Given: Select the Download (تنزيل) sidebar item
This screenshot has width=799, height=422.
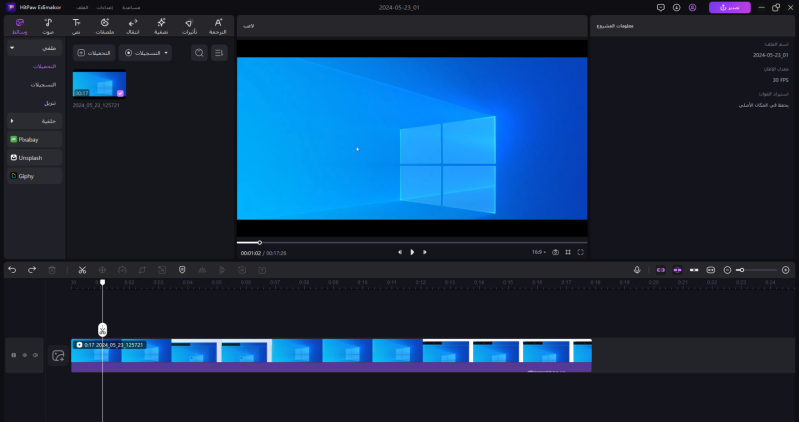Looking at the screenshot, I should (50, 103).
